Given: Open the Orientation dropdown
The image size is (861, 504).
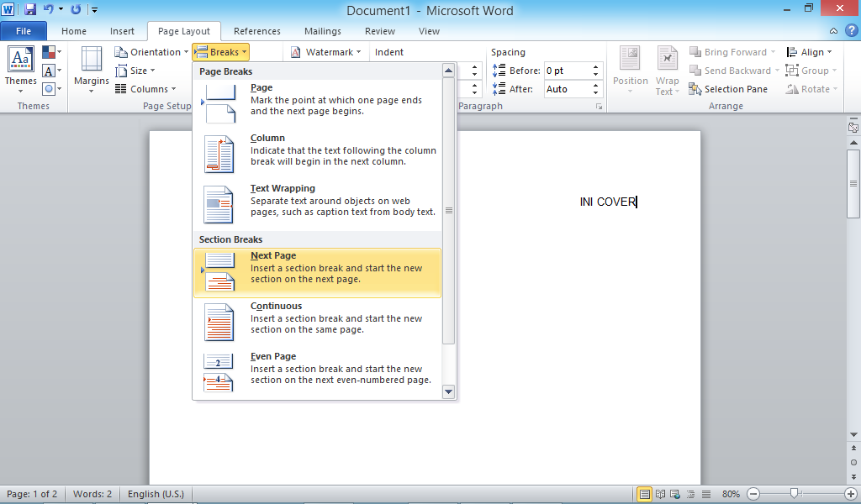Looking at the screenshot, I should pos(151,52).
